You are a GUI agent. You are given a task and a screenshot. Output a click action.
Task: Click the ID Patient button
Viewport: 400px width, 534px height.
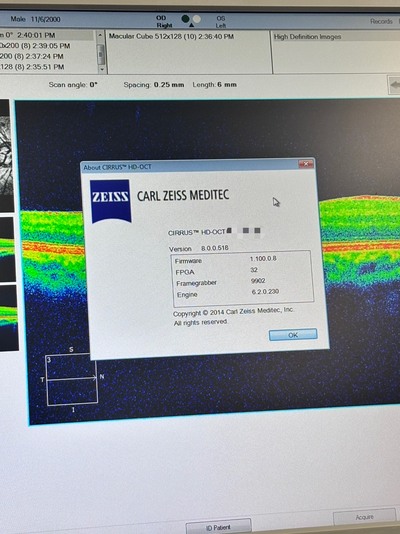tap(218, 527)
